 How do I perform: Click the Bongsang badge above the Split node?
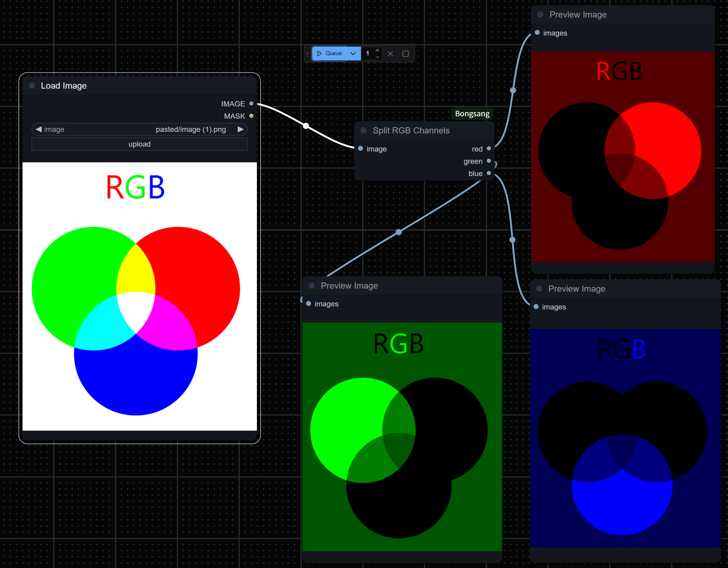click(472, 113)
